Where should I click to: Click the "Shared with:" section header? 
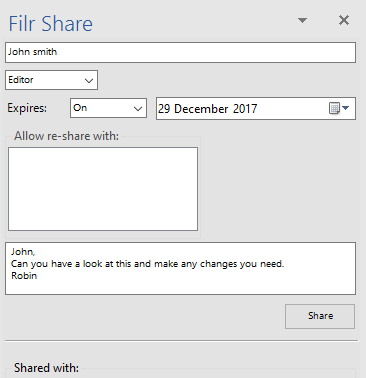(46, 368)
